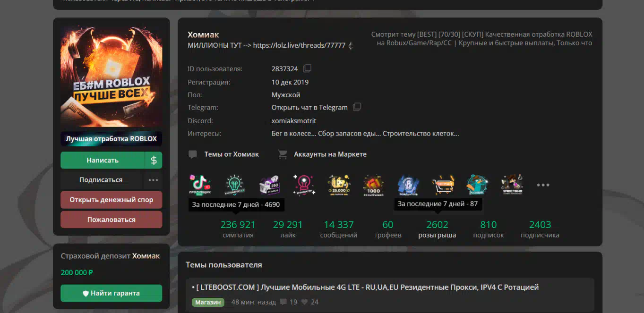The image size is (644, 313).
Task: Open the 29 291 лайк counter
Action: [288, 229]
